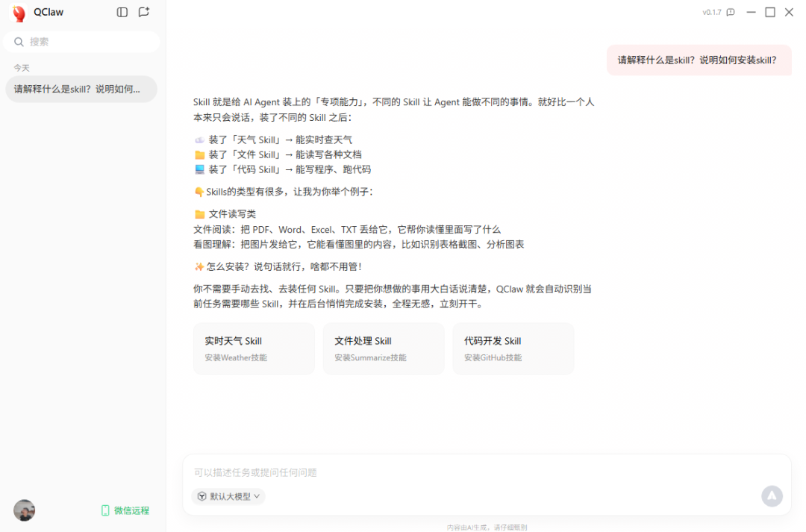Focus the message input 可以描述任务或提问任何问题
The image size is (806, 532).
487,472
